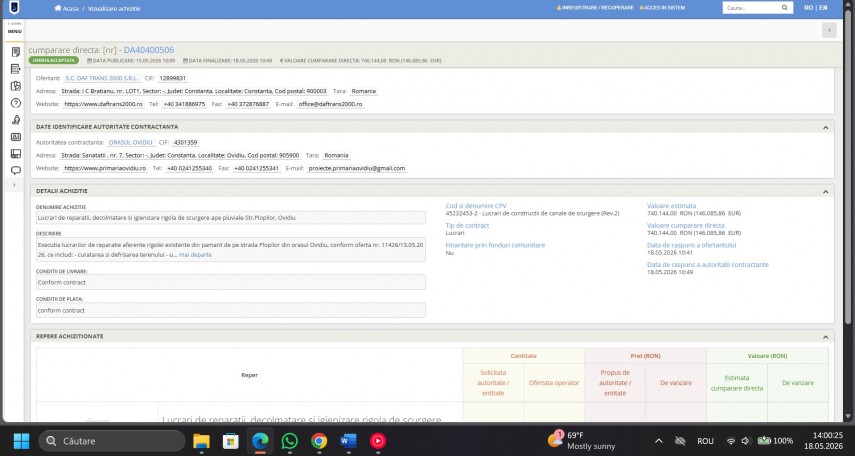Open the speech bubble sidebar icon

pos(16,170)
